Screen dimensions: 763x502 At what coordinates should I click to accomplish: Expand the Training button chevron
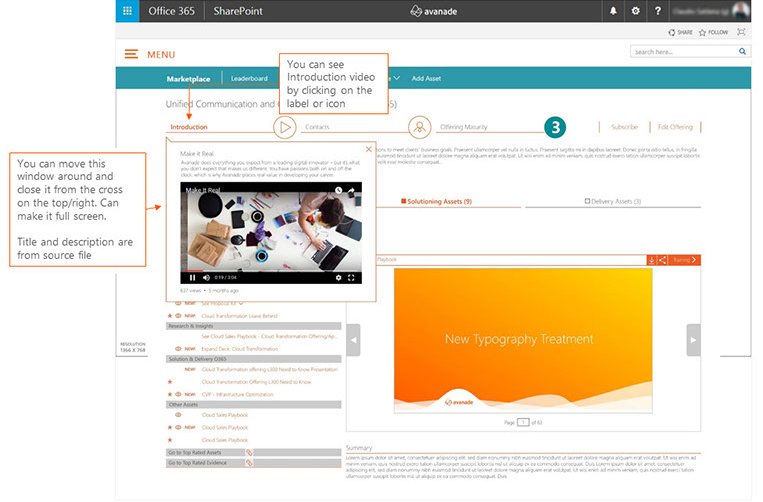695,260
